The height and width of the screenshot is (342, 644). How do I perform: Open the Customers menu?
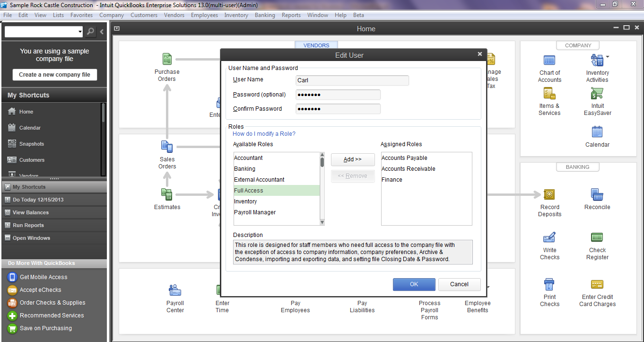(x=144, y=15)
